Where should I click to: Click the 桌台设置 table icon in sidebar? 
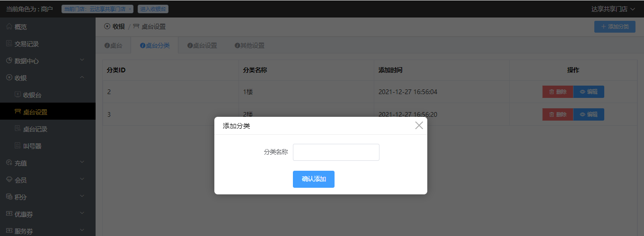click(x=18, y=112)
